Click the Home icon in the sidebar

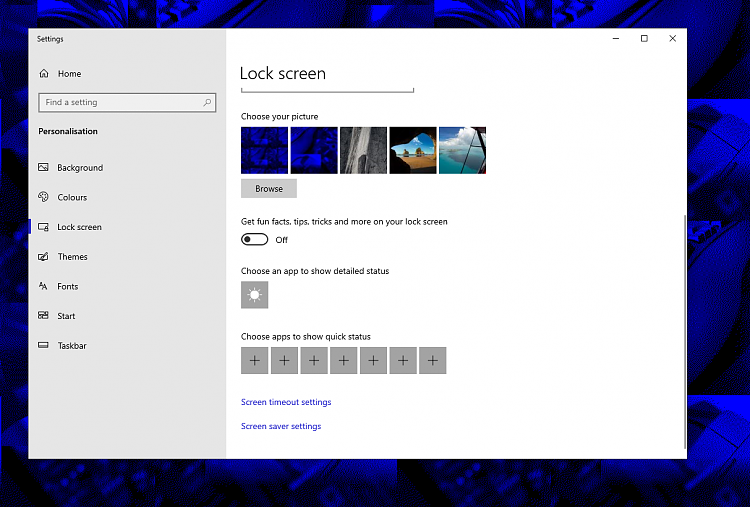coord(44,74)
